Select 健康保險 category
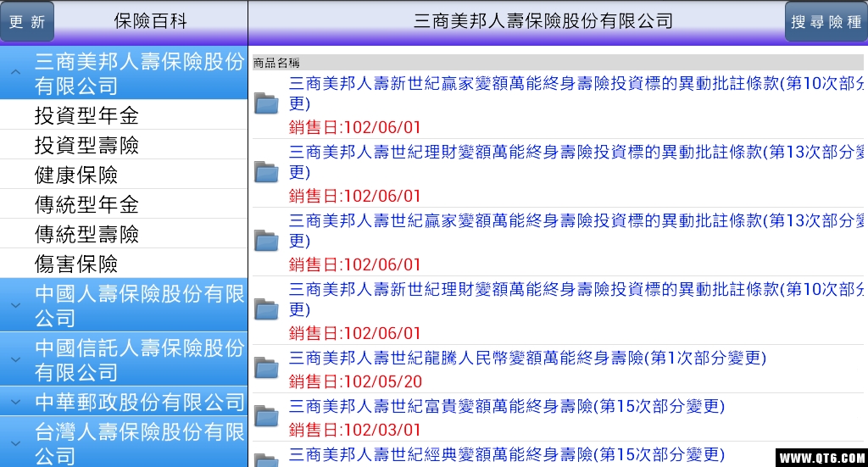Image resolution: width=868 pixels, height=467 pixels. tap(124, 175)
